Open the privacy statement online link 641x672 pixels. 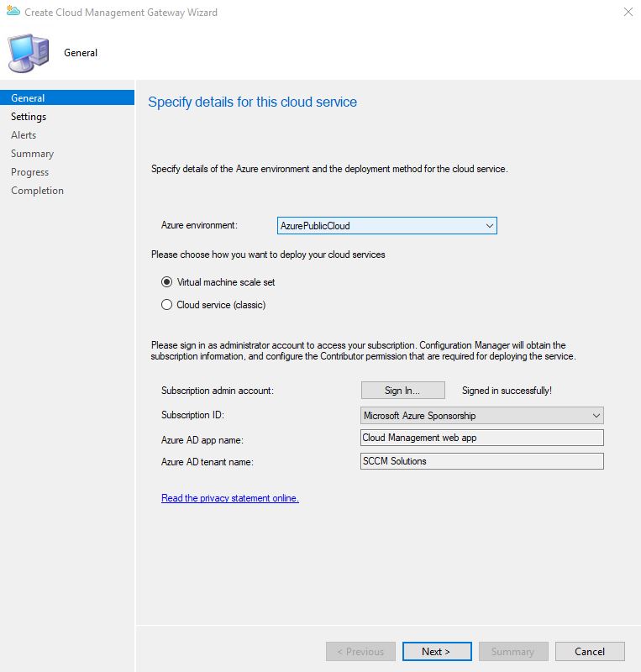(x=229, y=498)
